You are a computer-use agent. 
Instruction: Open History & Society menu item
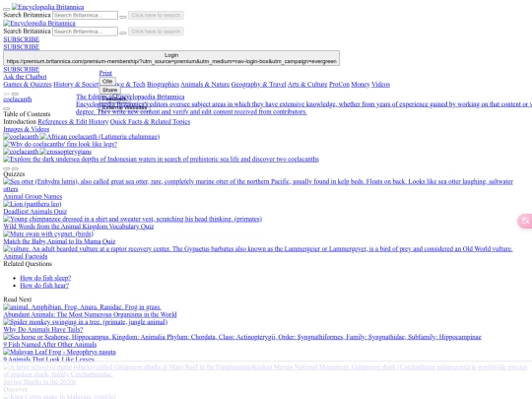[76, 85]
